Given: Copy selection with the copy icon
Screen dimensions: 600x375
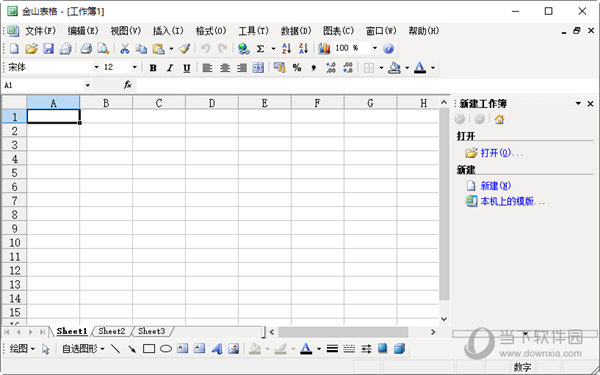Looking at the screenshot, I should click(142, 49).
